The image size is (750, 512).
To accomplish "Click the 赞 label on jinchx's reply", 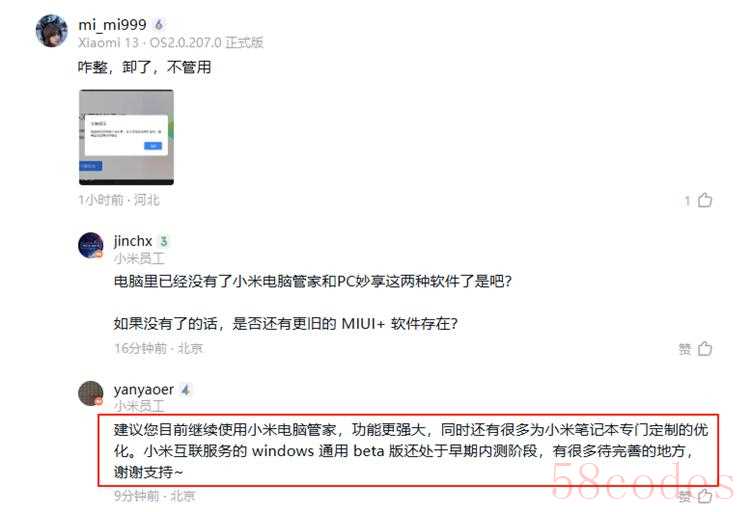I will (685, 349).
